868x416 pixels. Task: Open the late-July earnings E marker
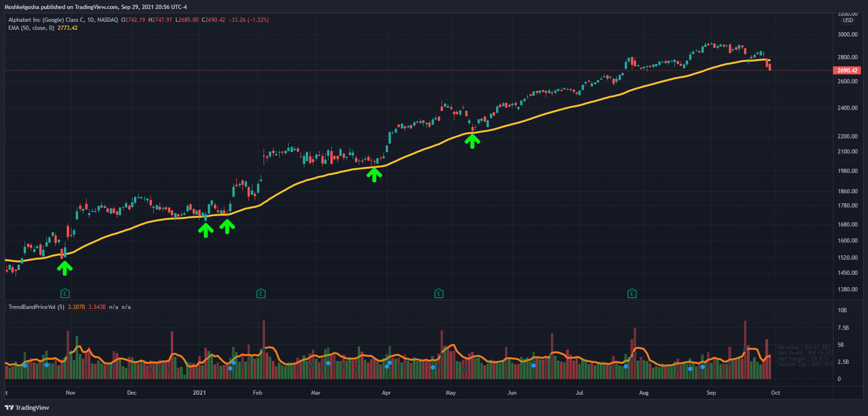(x=632, y=293)
